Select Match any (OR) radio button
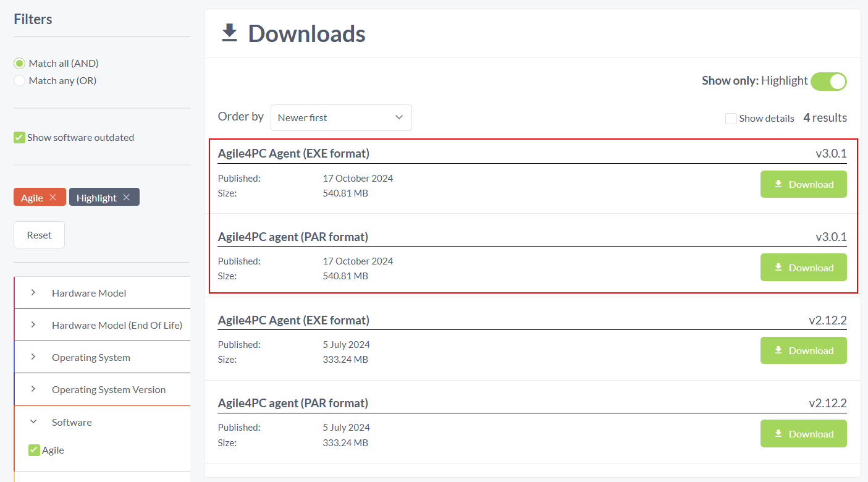The height and width of the screenshot is (482, 868). coord(20,80)
